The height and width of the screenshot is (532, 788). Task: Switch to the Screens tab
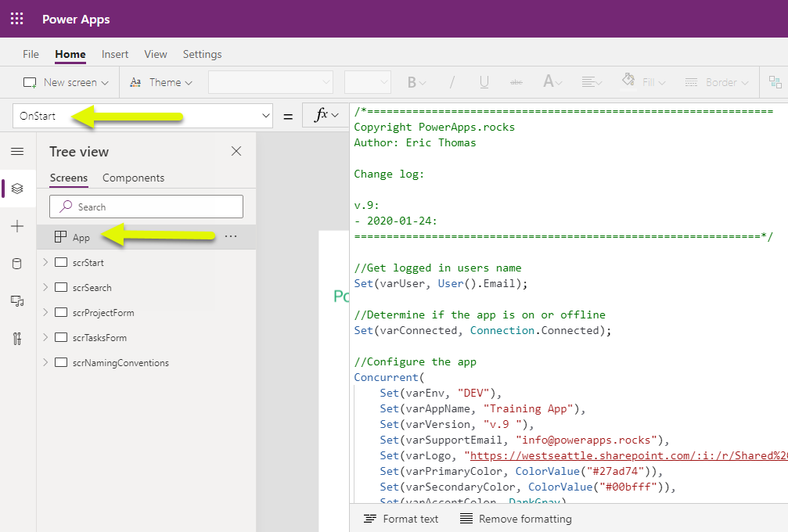point(69,178)
